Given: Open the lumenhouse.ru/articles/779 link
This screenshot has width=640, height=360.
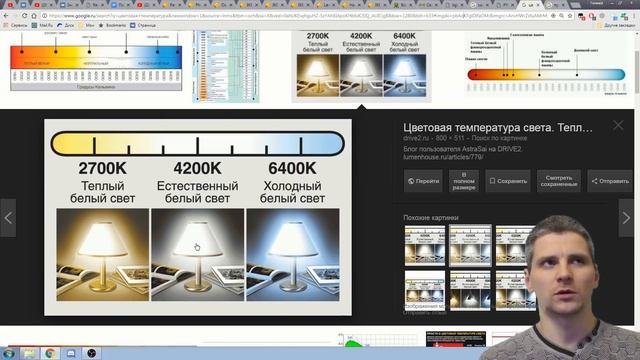Looking at the screenshot, I should [443, 157].
